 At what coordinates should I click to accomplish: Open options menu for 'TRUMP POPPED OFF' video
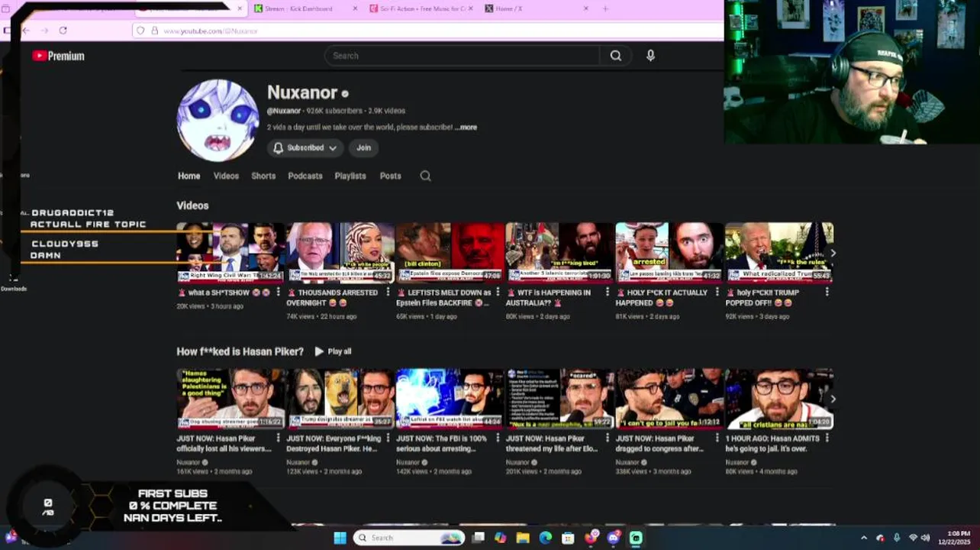coord(827,293)
